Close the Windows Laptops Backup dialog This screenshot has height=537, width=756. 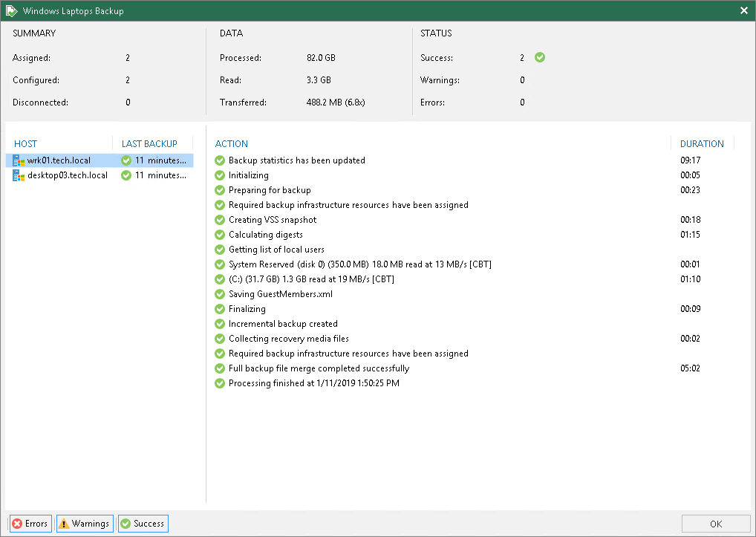tap(744, 10)
